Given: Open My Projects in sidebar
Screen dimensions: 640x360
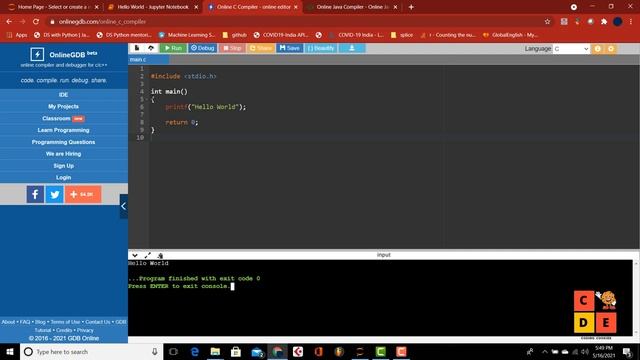Looking at the screenshot, I should [63, 107].
